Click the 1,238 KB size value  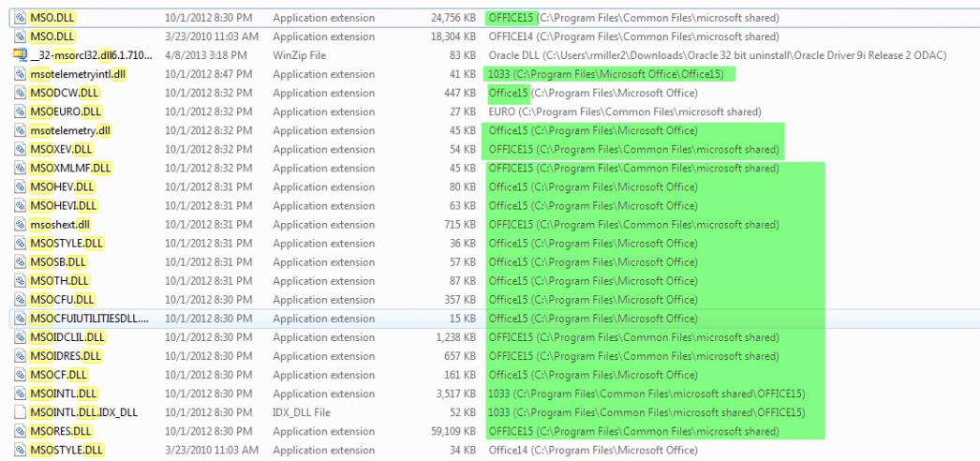[x=457, y=337]
